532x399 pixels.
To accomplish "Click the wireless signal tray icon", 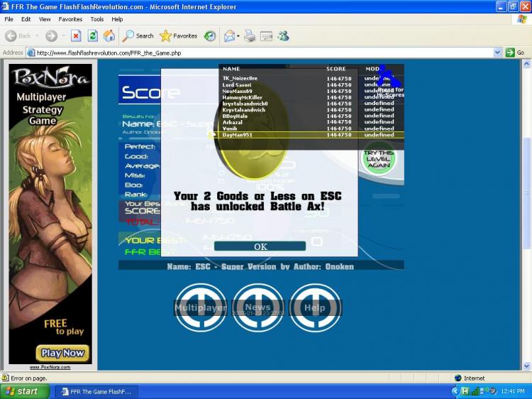I will point(475,391).
